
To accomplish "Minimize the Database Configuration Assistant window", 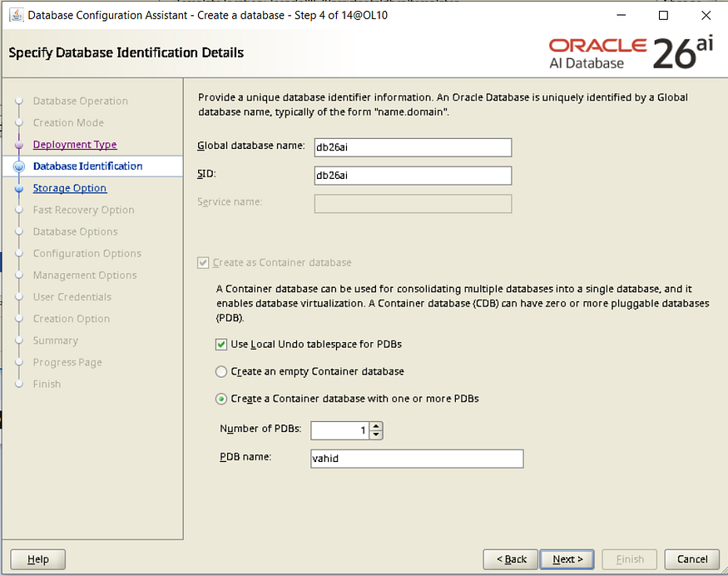I will click(622, 15).
